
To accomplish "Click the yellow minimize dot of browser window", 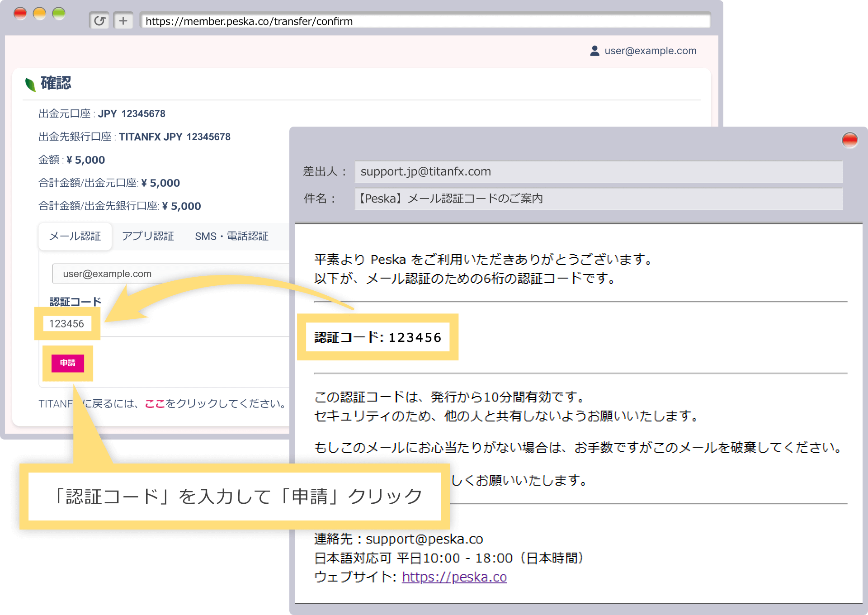I will click(39, 14).
